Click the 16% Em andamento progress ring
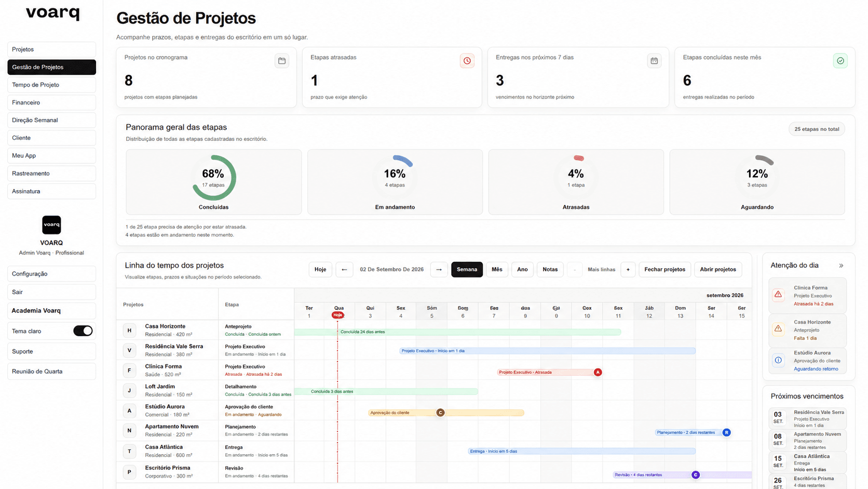Viewport: 868px width, 489px height. click(395, 178)
